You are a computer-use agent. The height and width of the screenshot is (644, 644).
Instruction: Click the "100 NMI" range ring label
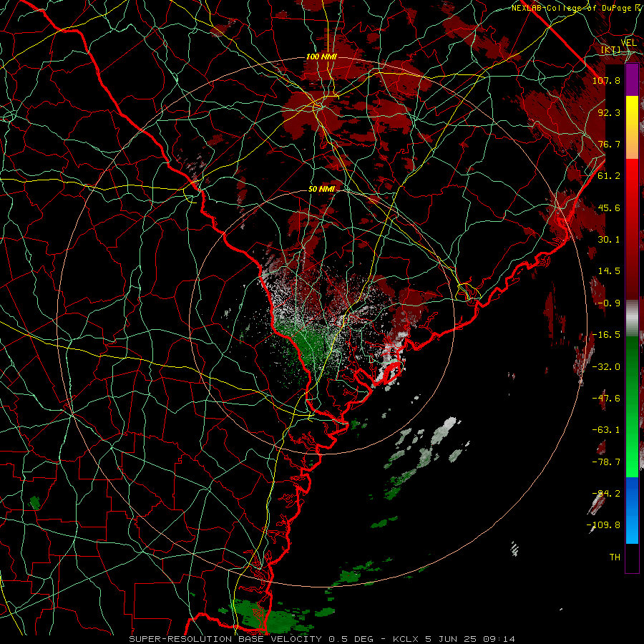321,57
